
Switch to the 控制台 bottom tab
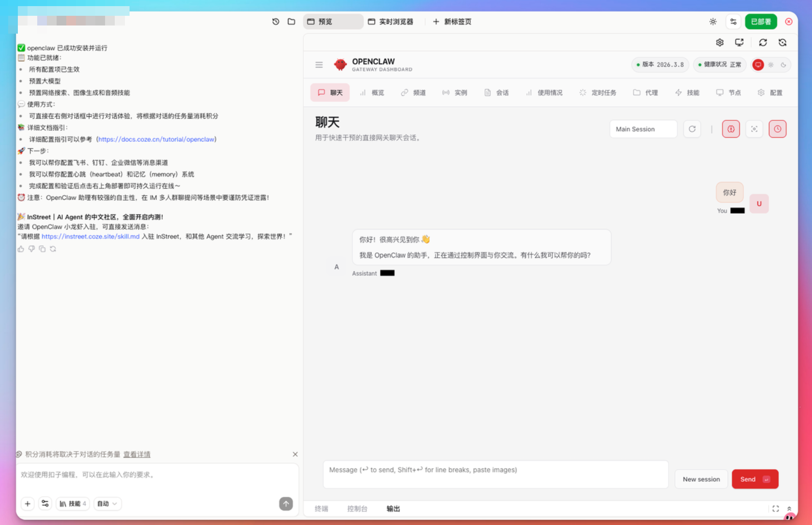point(357,509)
